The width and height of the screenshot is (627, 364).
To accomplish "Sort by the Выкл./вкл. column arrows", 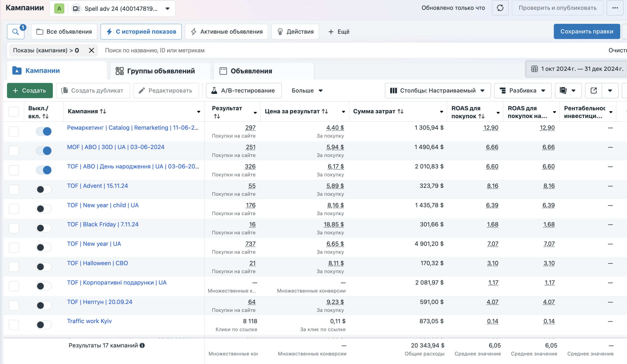I will pos(45,116).
